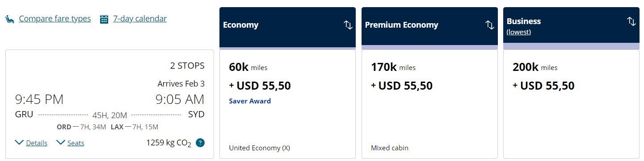Click the seat icon beside Compare fare types
This screenshot has width=644, height=161.
[x=10, y=19]
